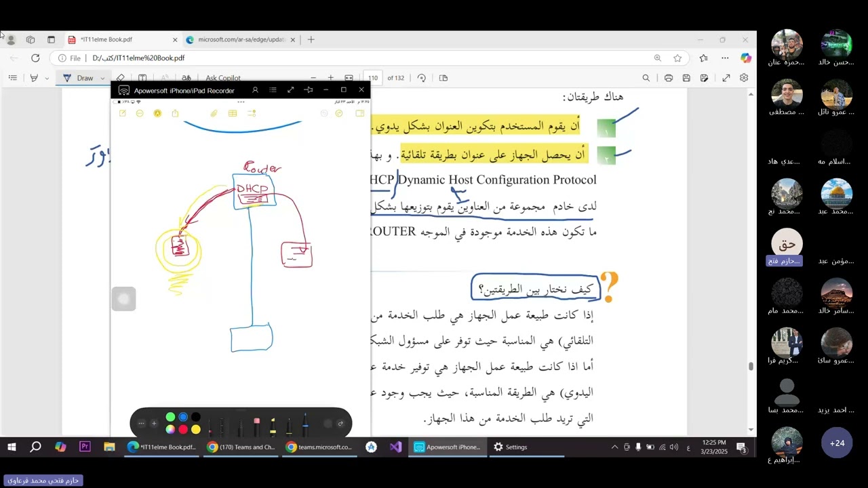
Task: Click the add text box icon
Action: 142,78
